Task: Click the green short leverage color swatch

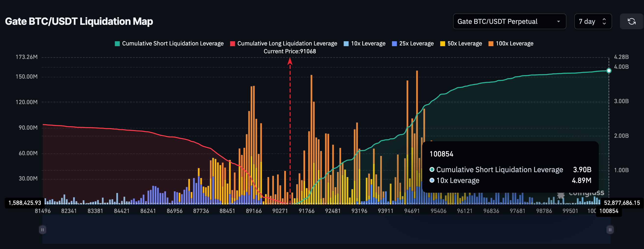Action: (x=117, y=44)
